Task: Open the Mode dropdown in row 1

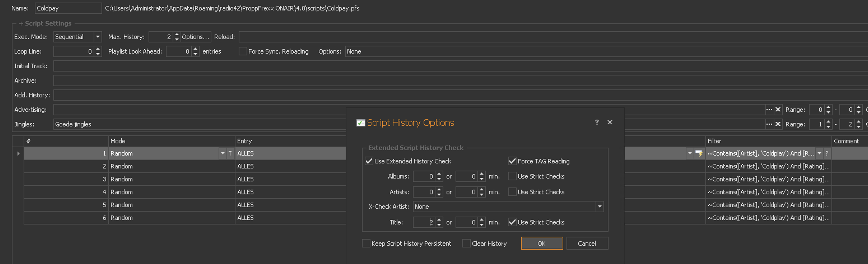Action: 223,153
